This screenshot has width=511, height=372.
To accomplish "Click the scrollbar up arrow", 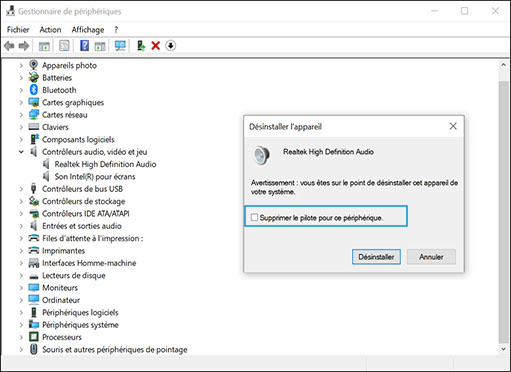I will 503,65.
